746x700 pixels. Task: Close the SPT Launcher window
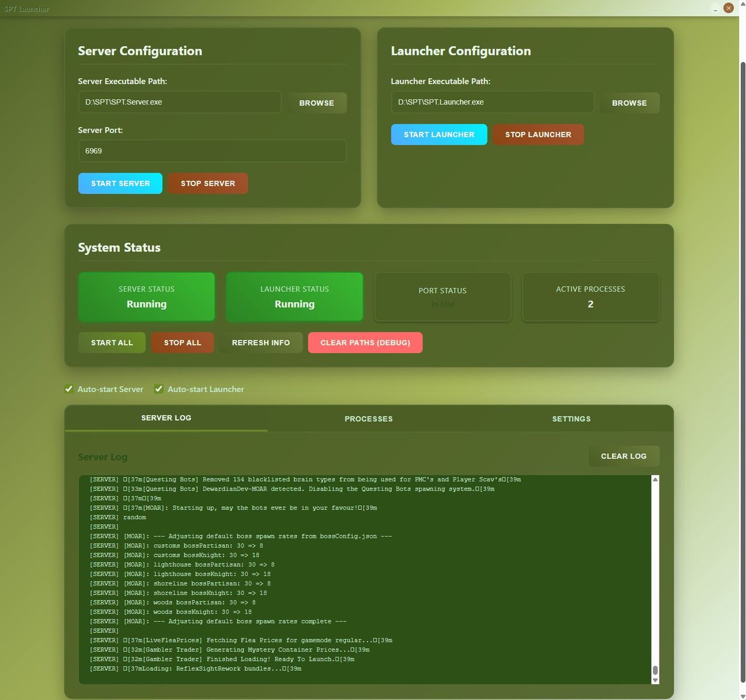coord(728,8)
